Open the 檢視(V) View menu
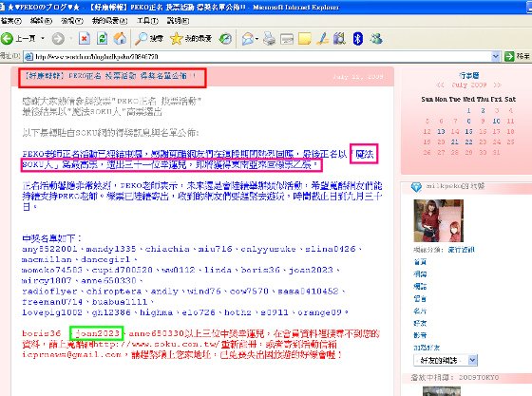The width and height of the screenshot is (532, 396). (72, 21)
